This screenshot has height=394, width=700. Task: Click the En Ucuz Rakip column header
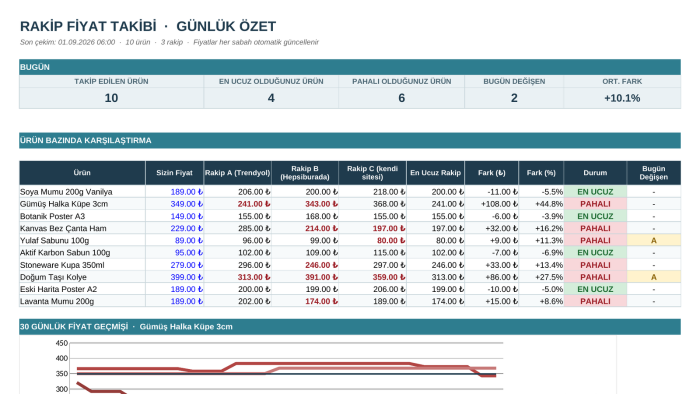tap(435, 173)
